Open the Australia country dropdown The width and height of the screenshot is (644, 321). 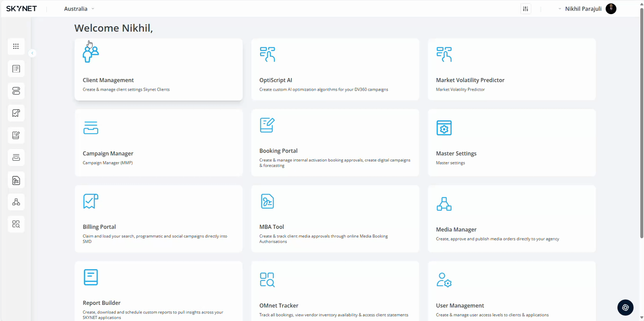point(79,9)
